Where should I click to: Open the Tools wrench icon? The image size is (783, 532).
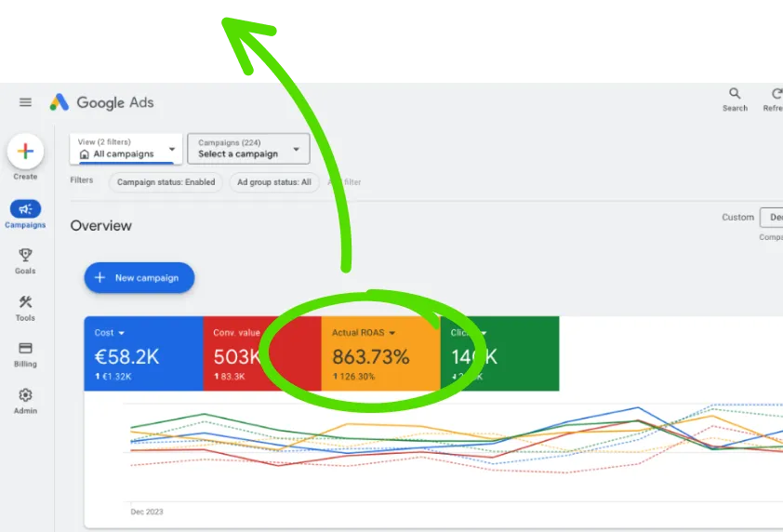coord(25,302)
